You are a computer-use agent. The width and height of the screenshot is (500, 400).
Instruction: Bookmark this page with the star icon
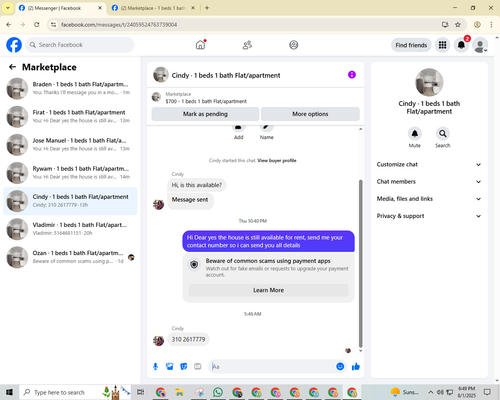point(458,25)
